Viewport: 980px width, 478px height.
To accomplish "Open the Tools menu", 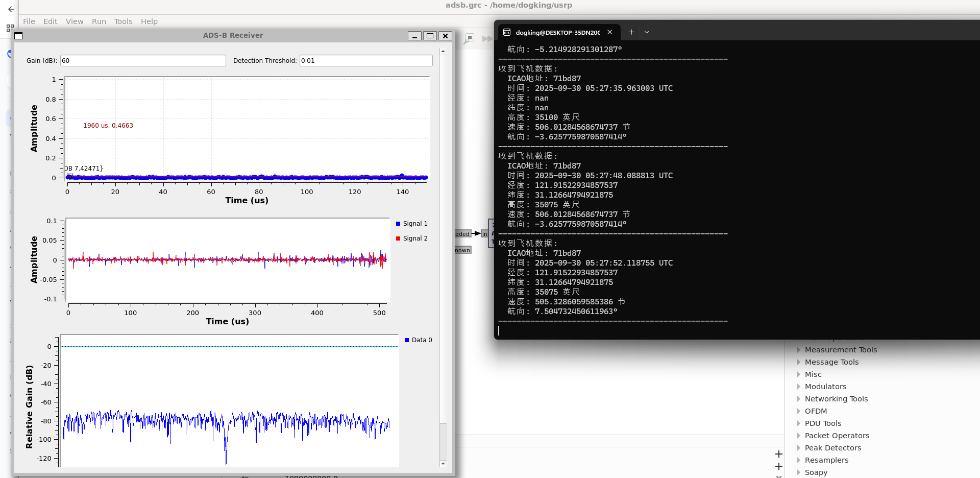I will (x=123, y=21).
